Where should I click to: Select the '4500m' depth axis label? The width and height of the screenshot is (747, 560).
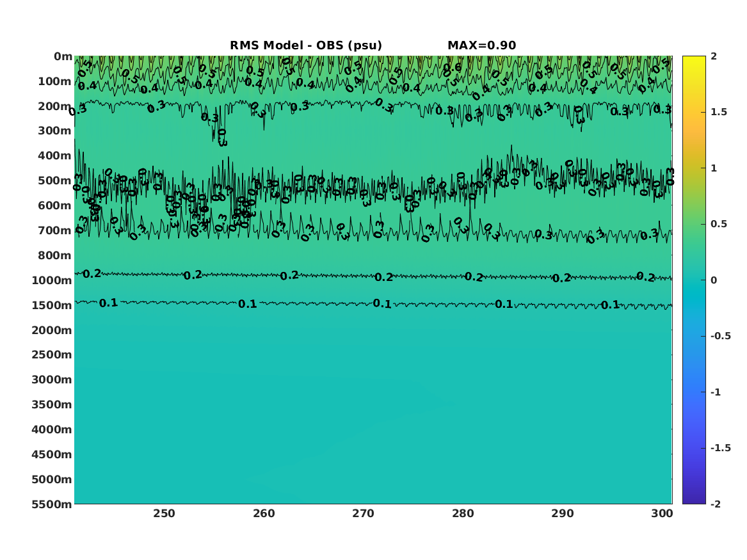(x=52, y=454)
